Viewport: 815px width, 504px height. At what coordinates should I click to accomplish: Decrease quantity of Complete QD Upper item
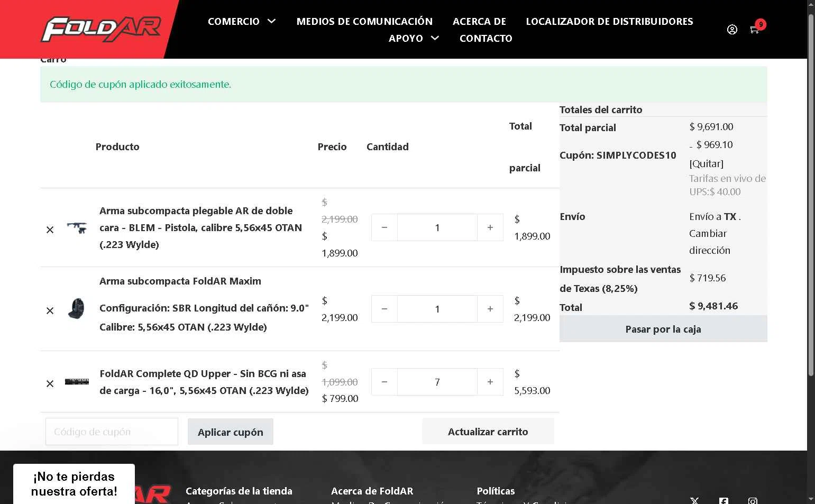pos(384,382)
